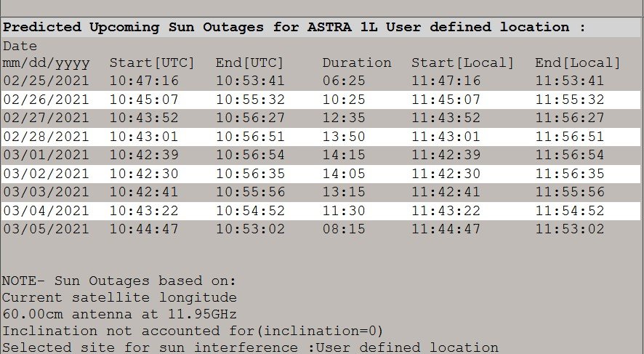
Task: Click the 03/03/2021 date entry
Action: (x=46, y=192)
